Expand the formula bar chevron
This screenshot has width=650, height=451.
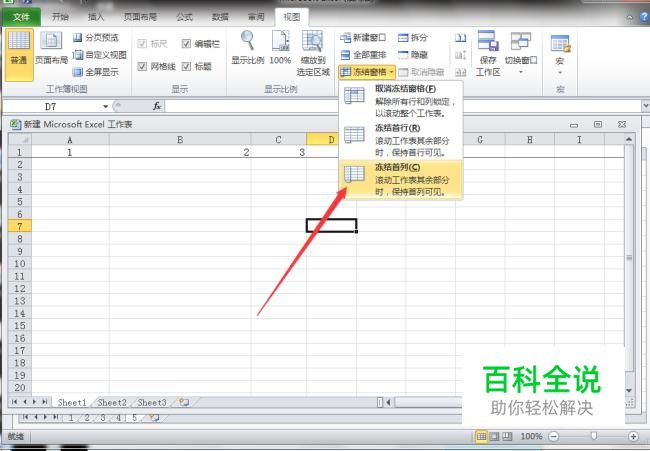(x=645, y=107)
